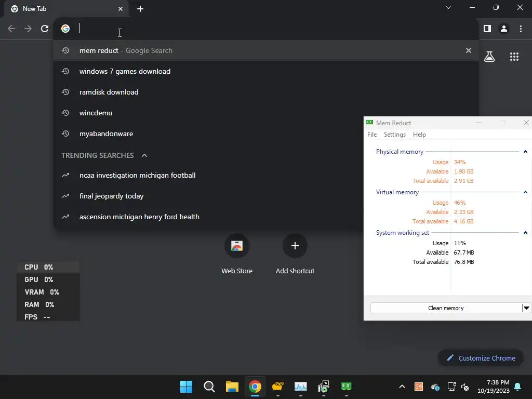Open notifications bell
This screenshot has height=399, width=532.
[518, 387]
